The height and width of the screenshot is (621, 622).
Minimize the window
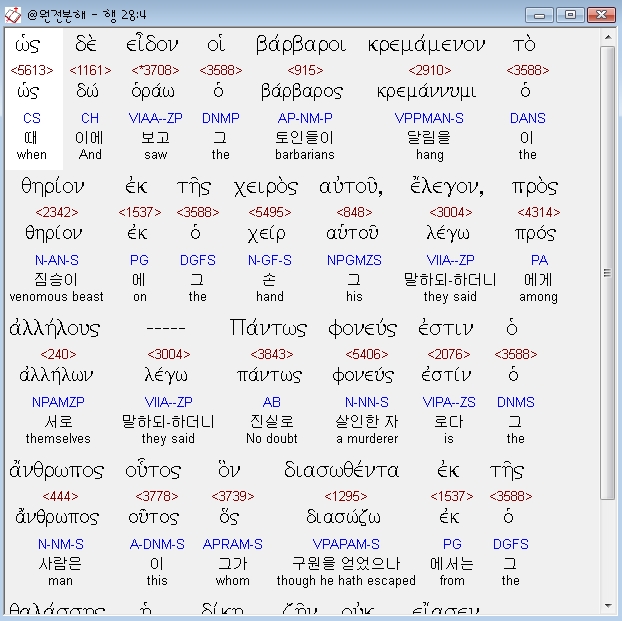point(539,15)
